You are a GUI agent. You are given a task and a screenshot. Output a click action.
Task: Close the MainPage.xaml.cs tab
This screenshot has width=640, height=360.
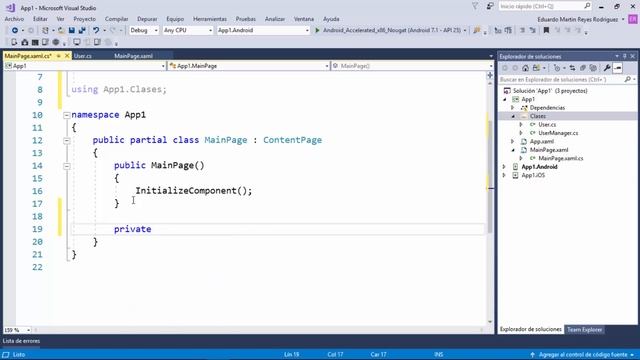(x=67, y=56)
